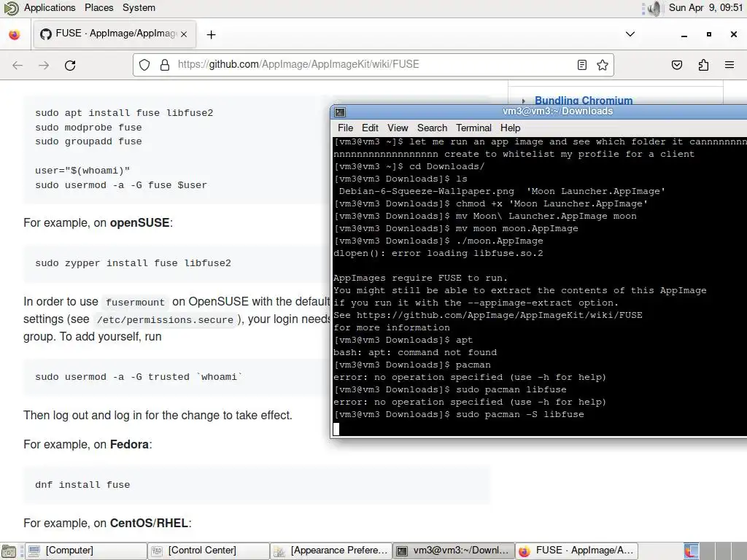The width and height of the screenshot is (747, 560).
Task: Open the padlock site security info
Action: 164,65
